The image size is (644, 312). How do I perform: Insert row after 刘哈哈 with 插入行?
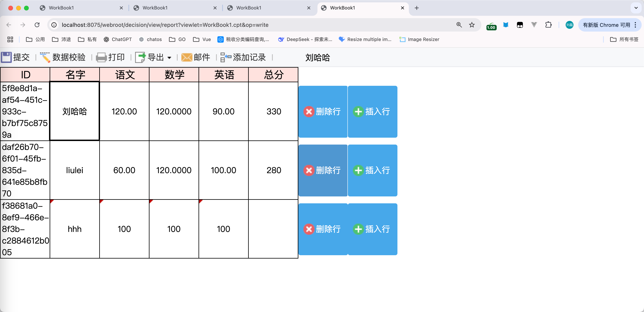[372, 112]
